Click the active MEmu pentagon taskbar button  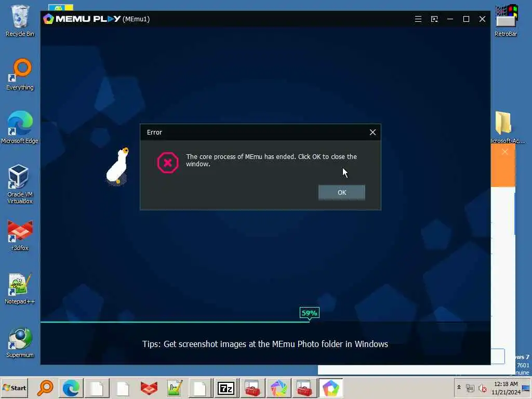click(x=330, y=388)
